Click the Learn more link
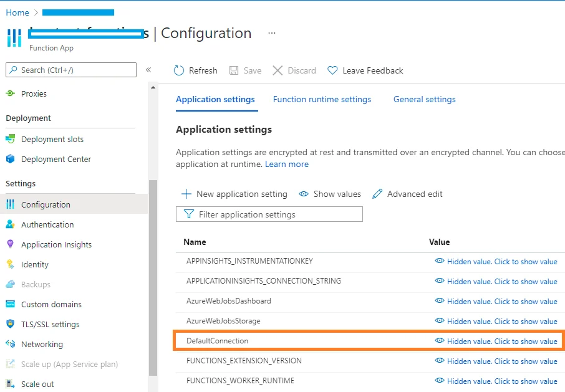The width and height of the screenshot is (565, 392). 286,164
